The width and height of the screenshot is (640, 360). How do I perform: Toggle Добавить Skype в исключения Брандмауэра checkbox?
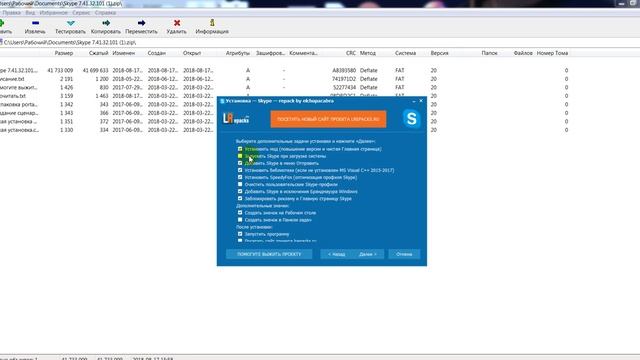point(240,191)
